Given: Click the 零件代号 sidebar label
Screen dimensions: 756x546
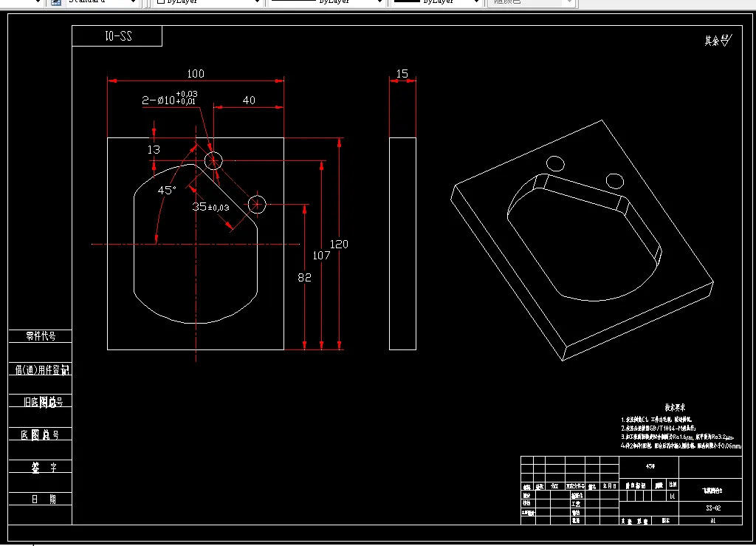Looking at the screenshot, I should coord(41,336).
